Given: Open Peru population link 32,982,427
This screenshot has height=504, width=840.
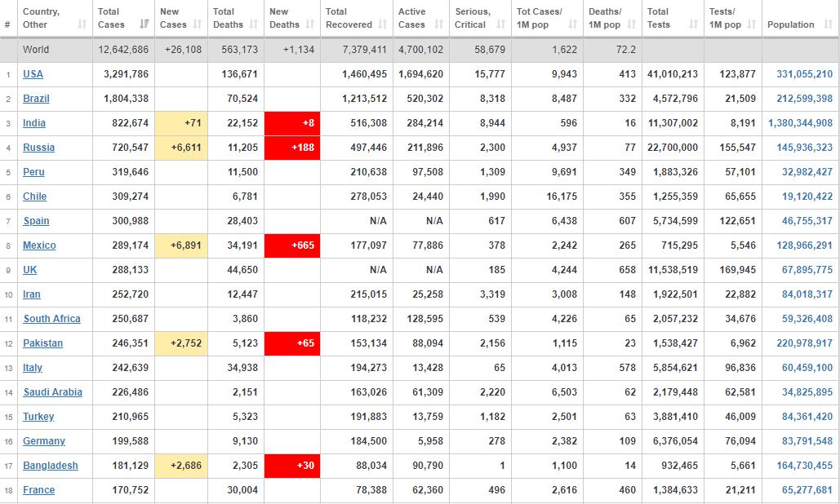Looking at the screenshot, I should (x=807, y=172).
